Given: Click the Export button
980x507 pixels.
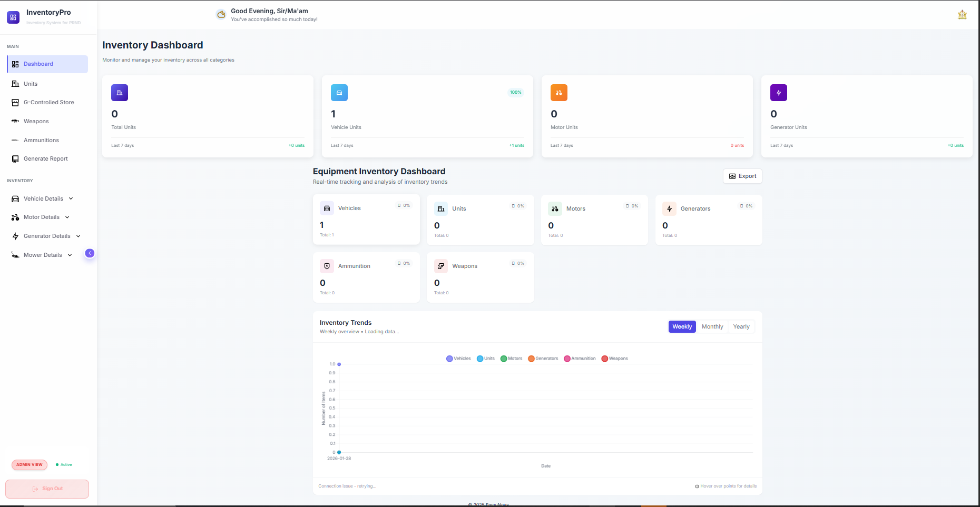Looking at the screenshot, I should pos(742,176).
